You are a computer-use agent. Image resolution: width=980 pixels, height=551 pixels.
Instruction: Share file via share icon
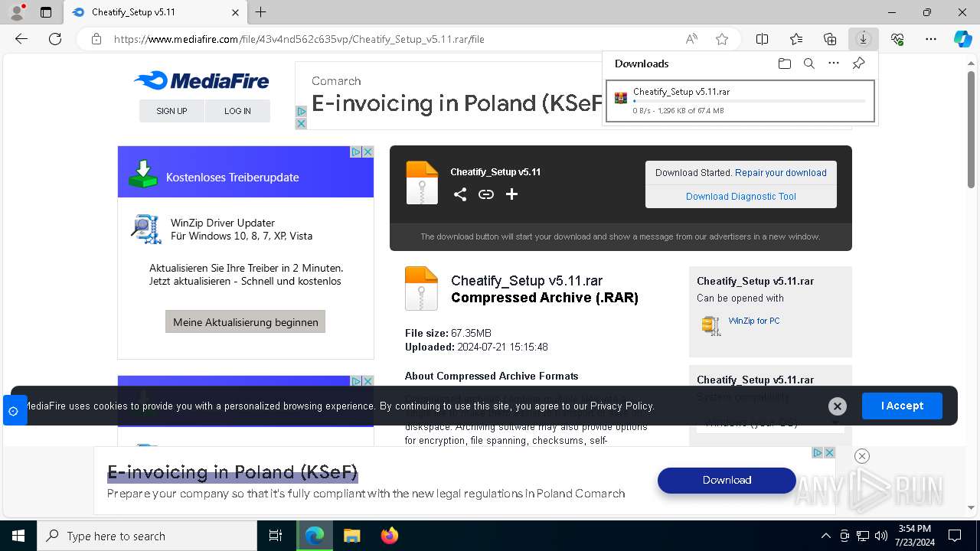(459, 194)
